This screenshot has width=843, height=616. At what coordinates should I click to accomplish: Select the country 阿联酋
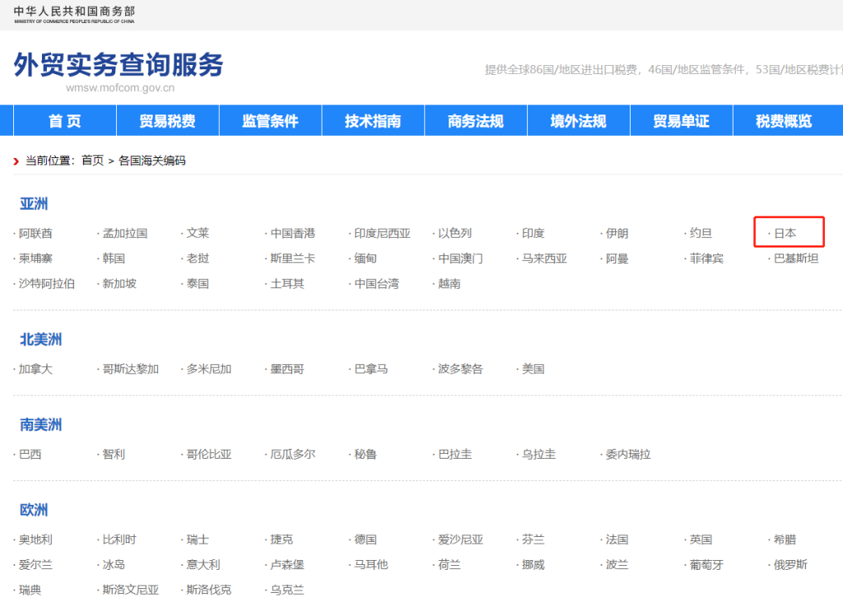(35, 233)
